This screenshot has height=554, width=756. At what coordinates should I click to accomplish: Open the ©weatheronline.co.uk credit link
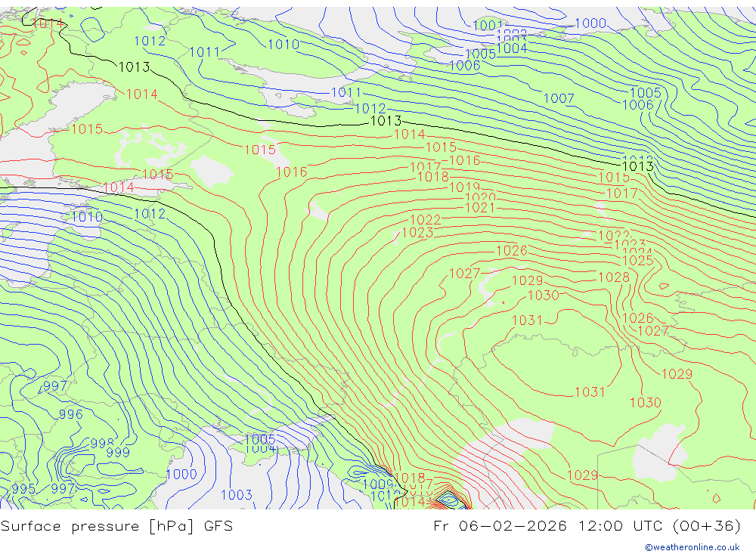click(x=692, y=547)
